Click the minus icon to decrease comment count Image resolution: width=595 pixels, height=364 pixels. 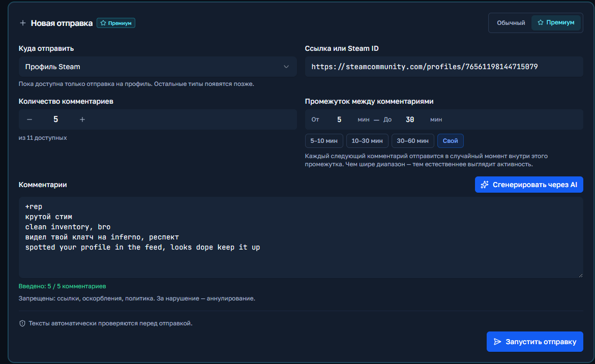pos(29,119)
